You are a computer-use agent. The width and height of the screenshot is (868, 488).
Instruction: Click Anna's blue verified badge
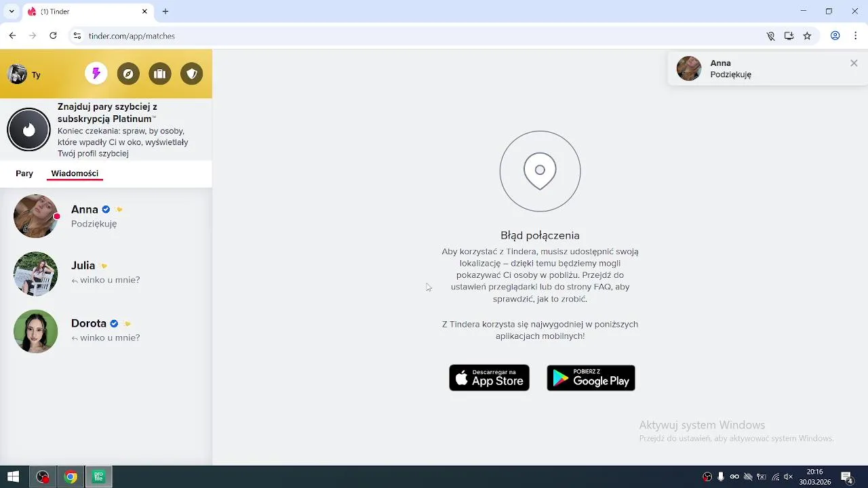coord(106,209)
